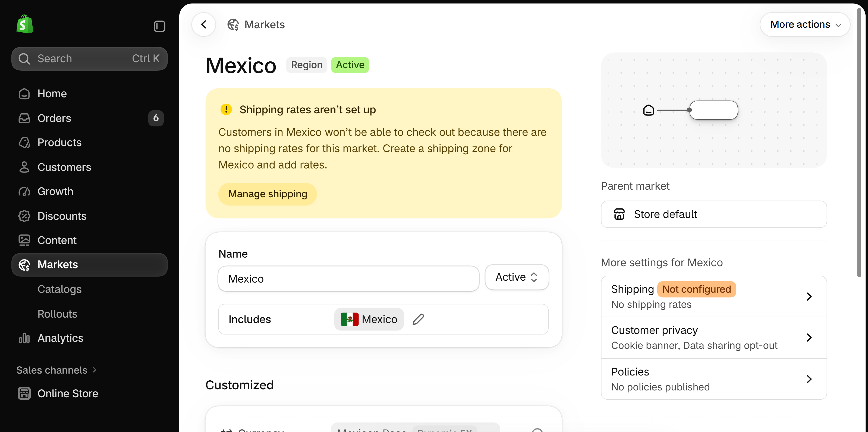
Task: Click the Home icon in sidebar
Action: (24, 94)
